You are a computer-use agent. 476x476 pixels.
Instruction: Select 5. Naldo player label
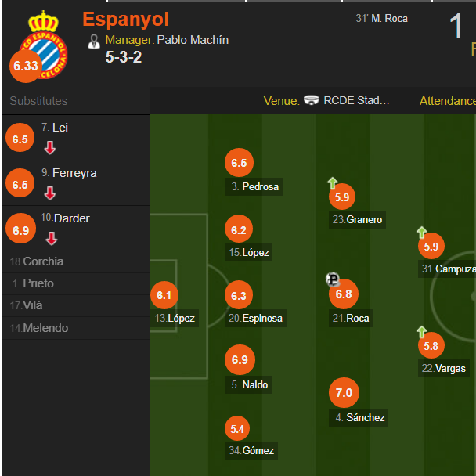(x=248, y=384)
